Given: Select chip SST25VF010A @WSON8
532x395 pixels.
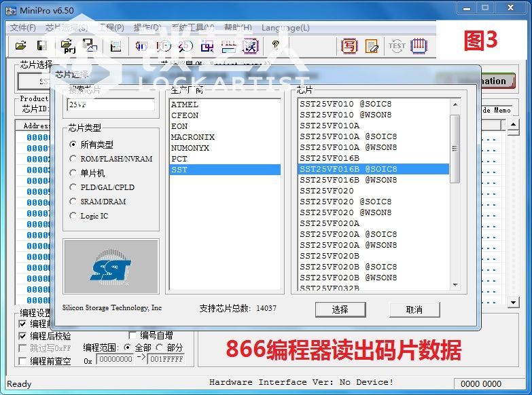Looking at the screenshot, I should point(374,147).
